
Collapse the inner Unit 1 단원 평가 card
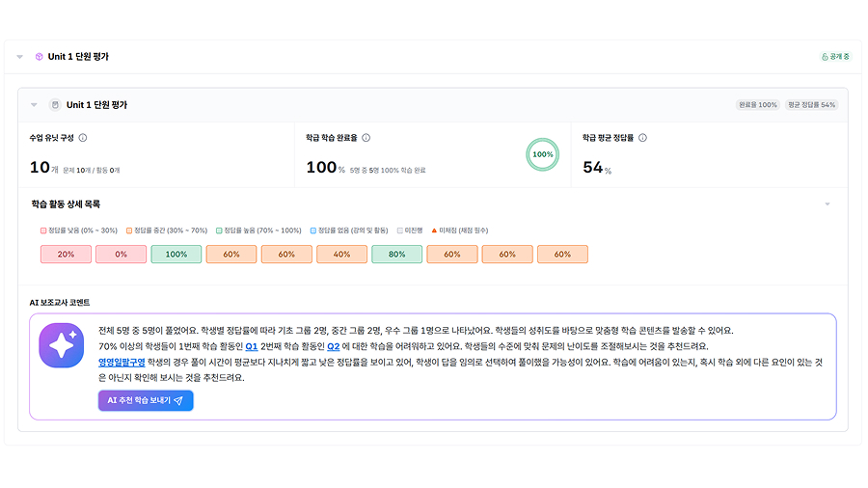(35, 105)
